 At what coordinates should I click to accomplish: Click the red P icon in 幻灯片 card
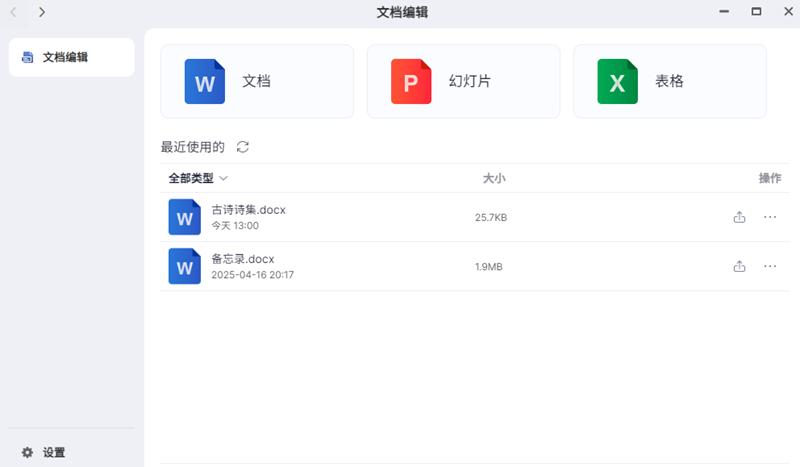[x=411, y=82]
